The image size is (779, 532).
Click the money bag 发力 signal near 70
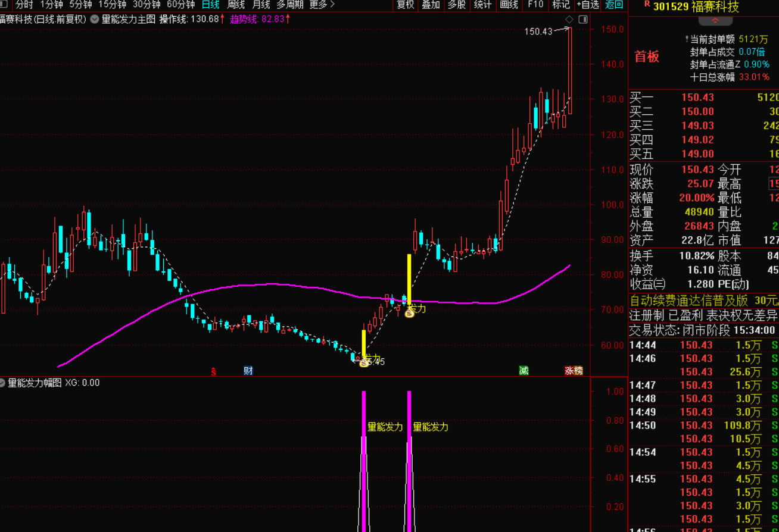409,312
